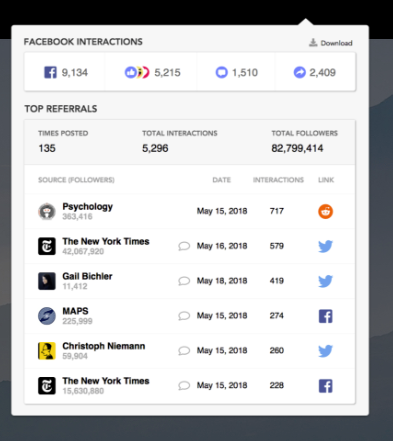Screen dimensions: 393x441
Task: Click the Times Posted value 135
Action: coord(47,148)
